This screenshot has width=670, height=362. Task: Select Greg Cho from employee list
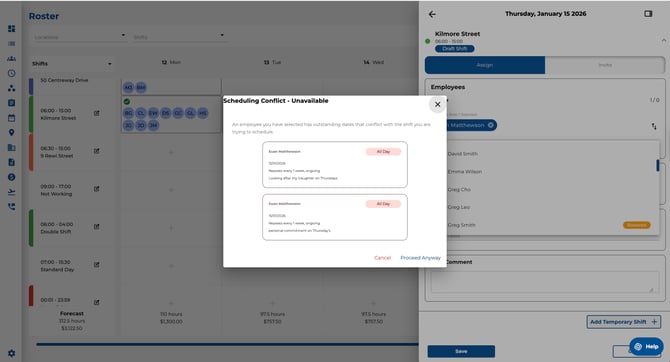pyautogui.click(x=459, y=189)
